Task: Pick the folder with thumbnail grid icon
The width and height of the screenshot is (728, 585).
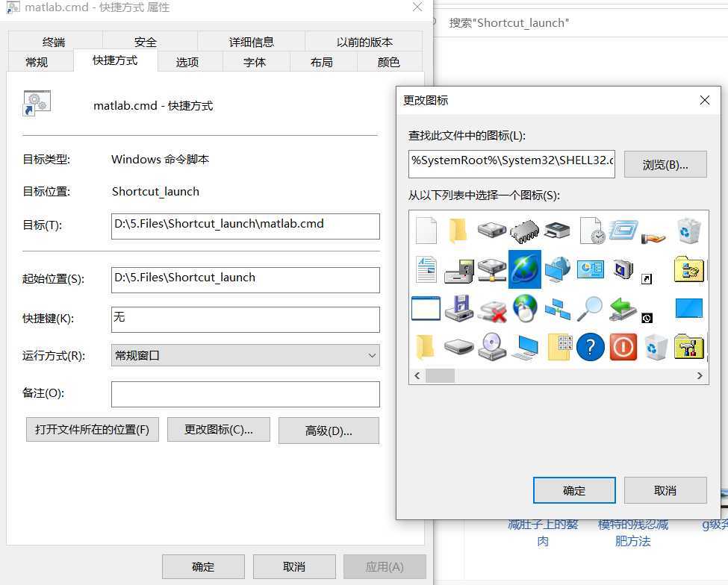Action: click(x=560, y=347)
